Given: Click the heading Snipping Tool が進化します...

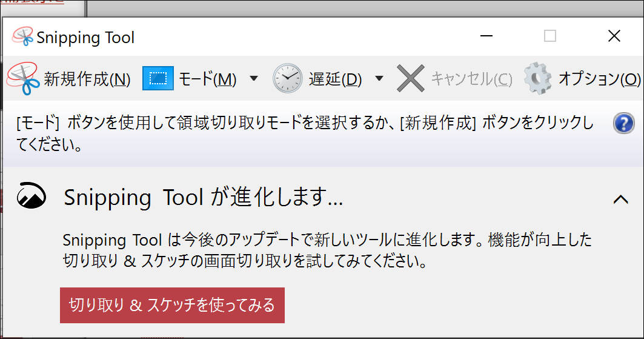Looking at the screenshot, I should 204,197.
